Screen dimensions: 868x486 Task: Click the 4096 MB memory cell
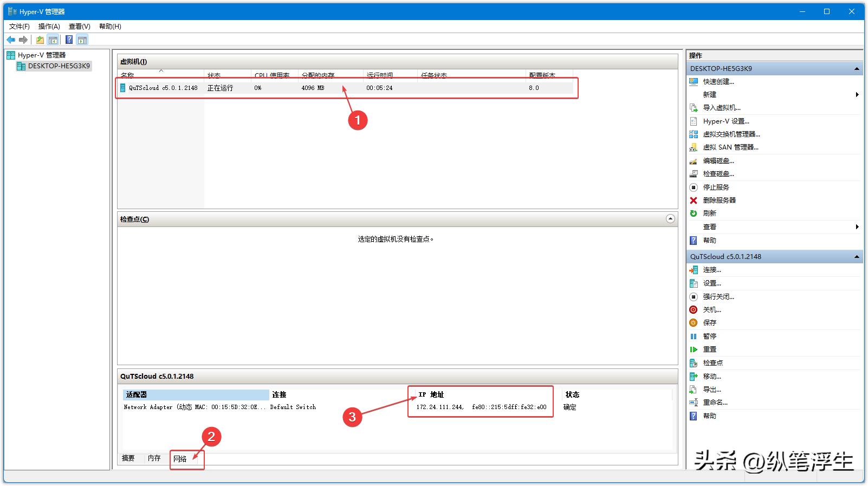click(313, 88)
